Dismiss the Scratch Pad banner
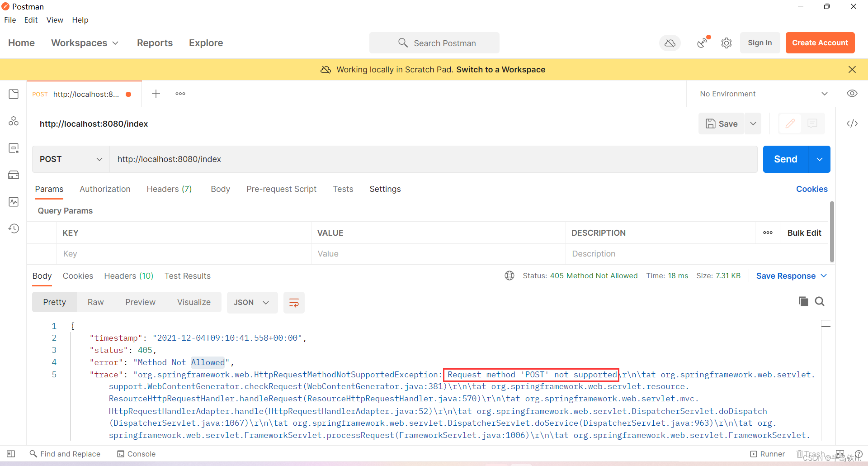Screen dimensions: 868x466 point(852,69)
